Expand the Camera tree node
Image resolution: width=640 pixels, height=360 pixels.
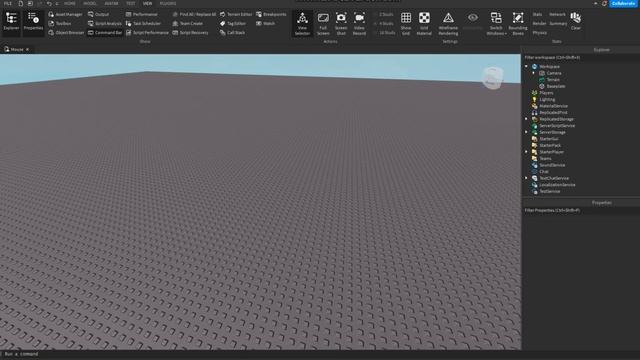click(x=533, y=73)
